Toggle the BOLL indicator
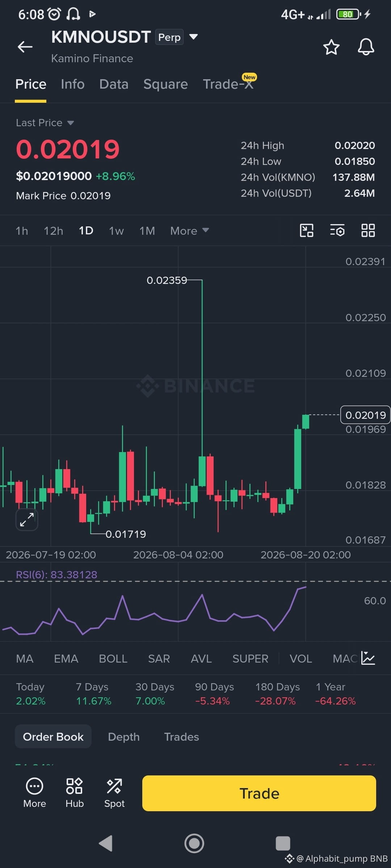391x868 pixels. 113,659
